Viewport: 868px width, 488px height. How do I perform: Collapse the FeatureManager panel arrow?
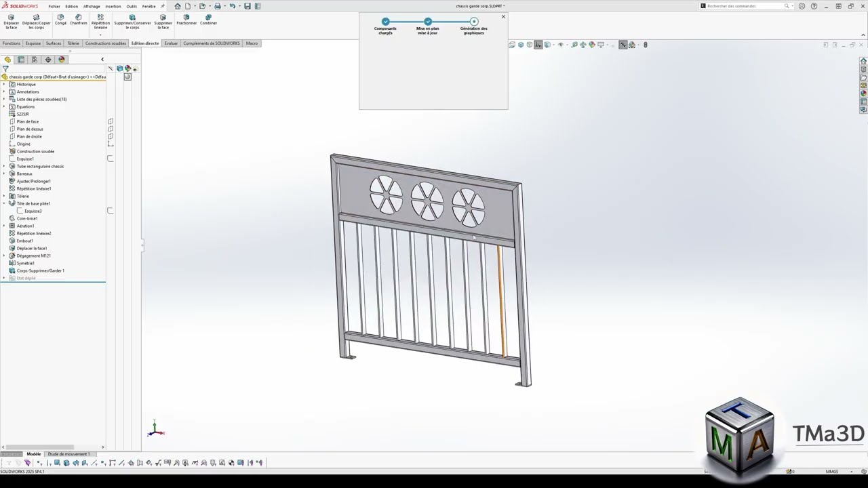click(102, 60)
